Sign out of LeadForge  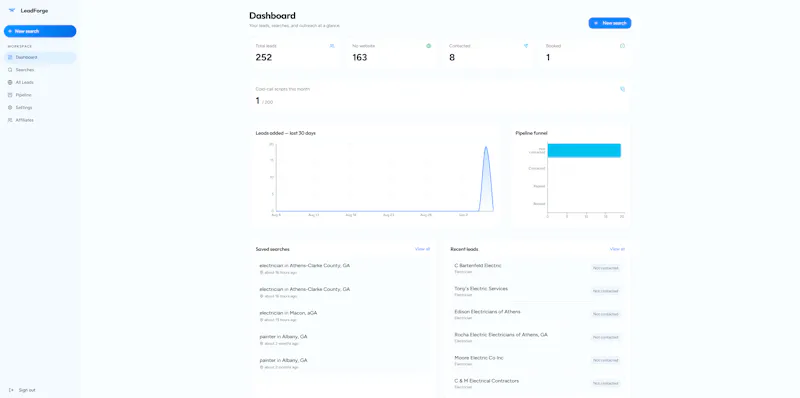click(22, 390)
